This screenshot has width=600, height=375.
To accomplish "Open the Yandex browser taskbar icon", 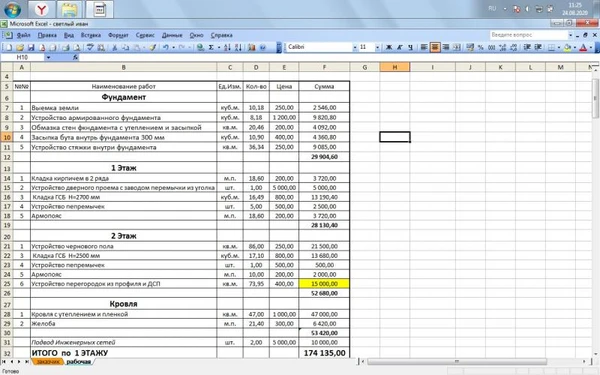I will pyautogui.click(x=41, y=9).
